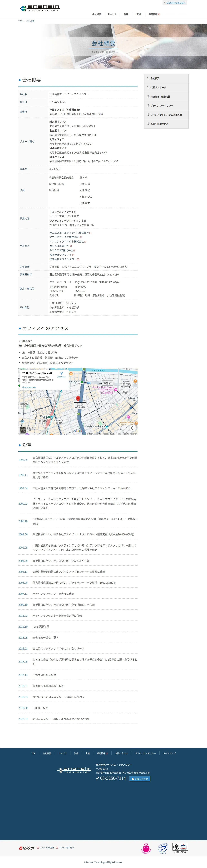Click the 採用情報 footer link
This screenshot has height=868, width=207.
(x=102, y=754)
